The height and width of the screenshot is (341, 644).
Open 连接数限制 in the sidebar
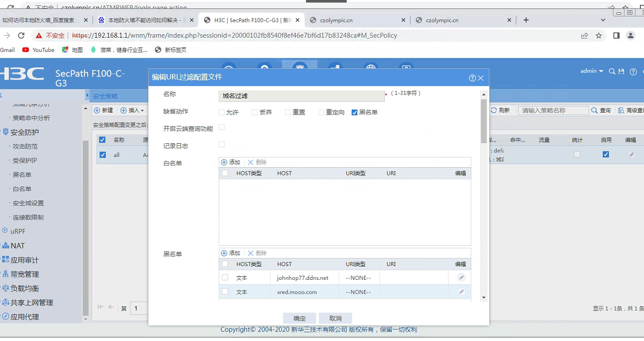tap(28, 217)
